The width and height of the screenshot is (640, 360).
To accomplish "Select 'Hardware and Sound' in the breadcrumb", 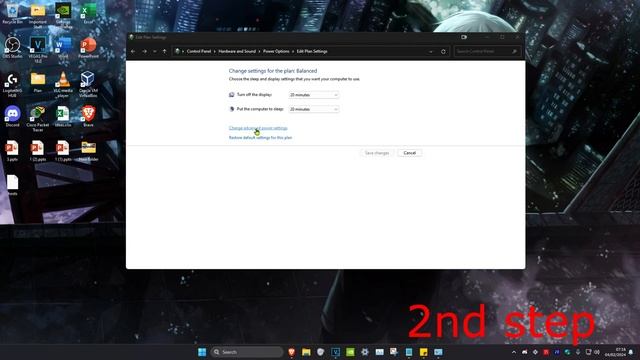I will tap(237, 51).
